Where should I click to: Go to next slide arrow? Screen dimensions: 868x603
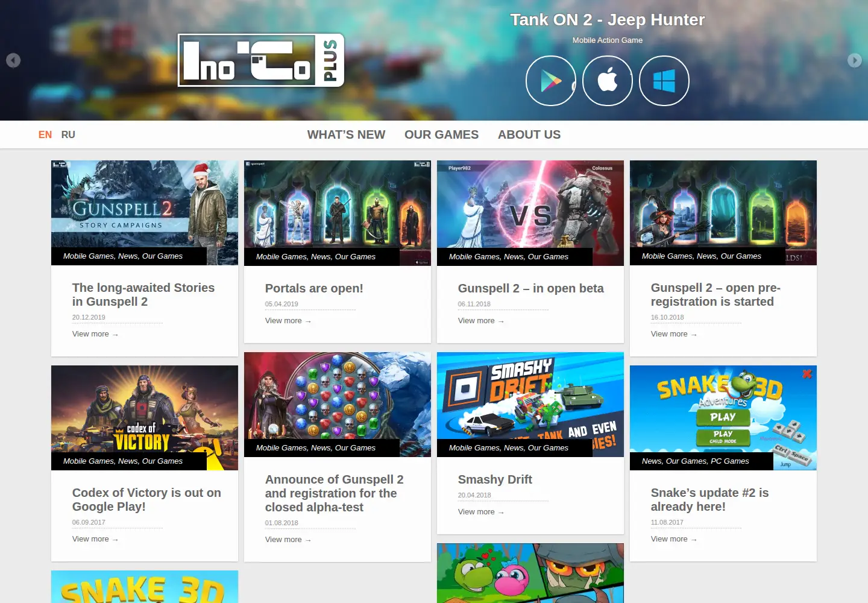(x=855, y=60)
